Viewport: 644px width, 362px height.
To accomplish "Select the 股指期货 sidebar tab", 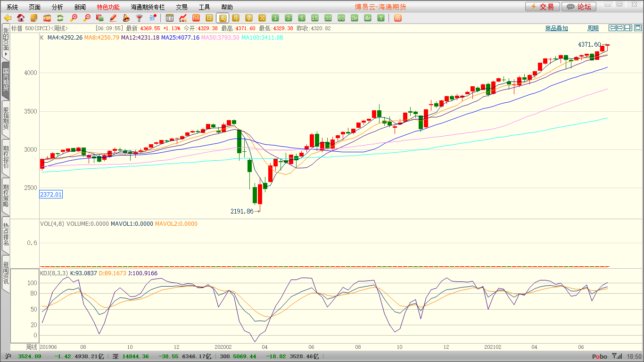I will pyautogui.click(x=6, y=119).
